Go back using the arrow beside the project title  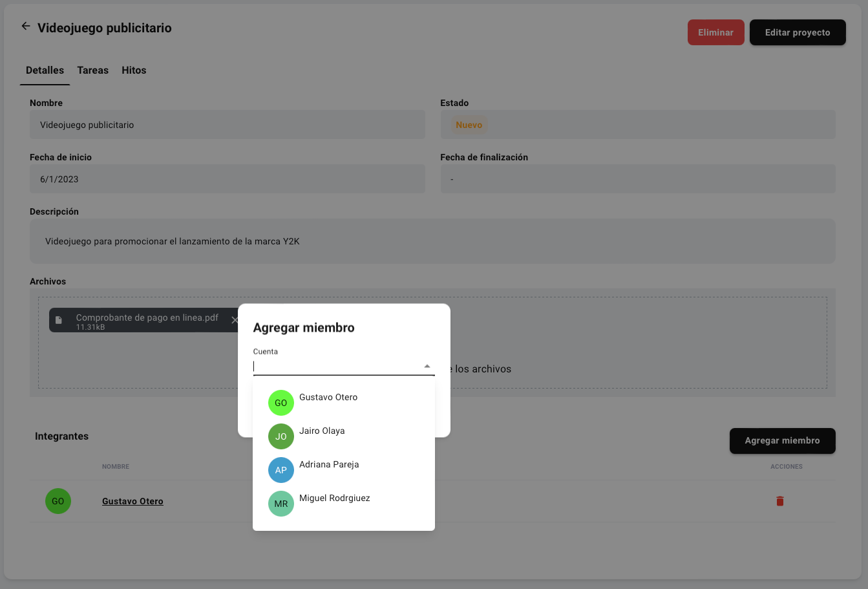point(26,27)
